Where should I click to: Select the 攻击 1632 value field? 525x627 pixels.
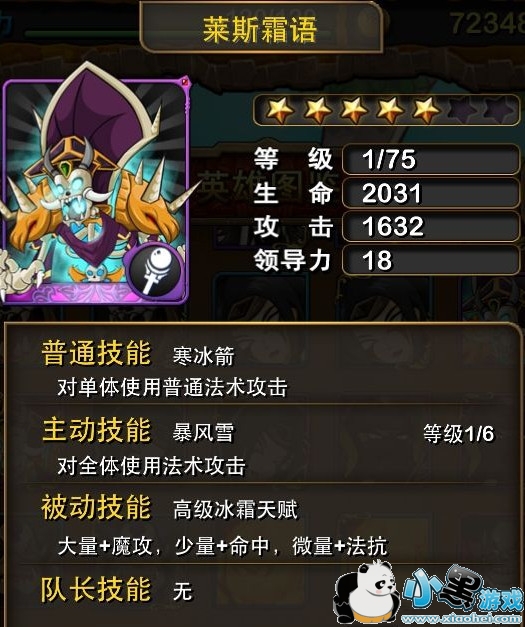[x=431, y=227]
